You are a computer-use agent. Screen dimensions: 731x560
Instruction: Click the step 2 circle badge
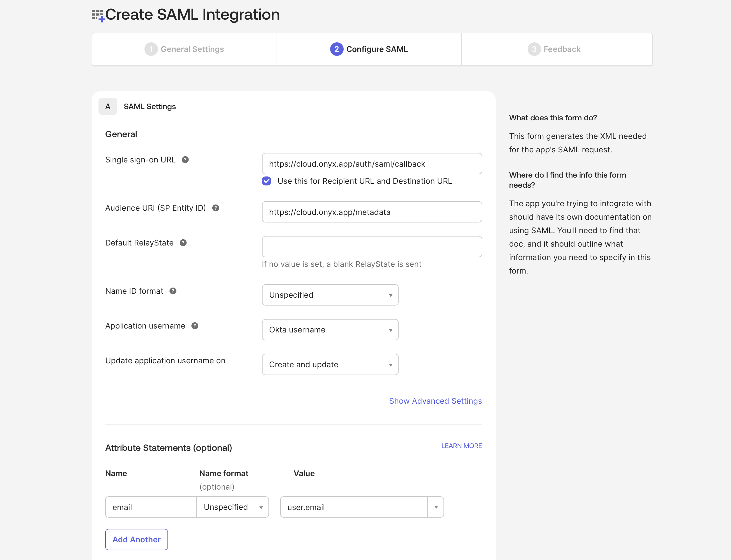click(x=337, y=49)
